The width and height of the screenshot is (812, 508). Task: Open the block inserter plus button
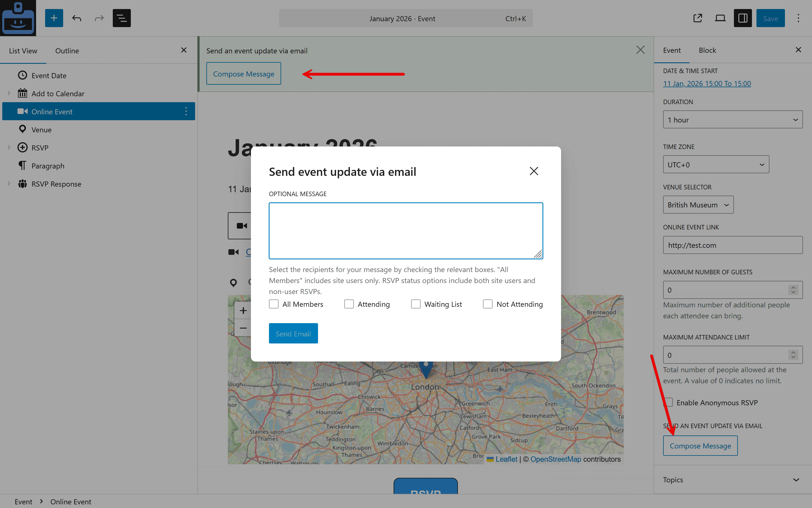(x=54, y=18)
